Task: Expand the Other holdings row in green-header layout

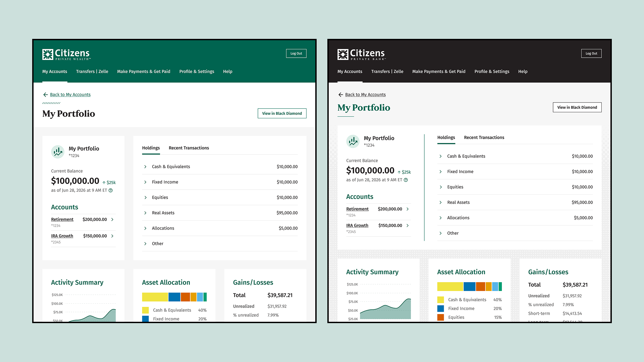Action: pos(145,244)
